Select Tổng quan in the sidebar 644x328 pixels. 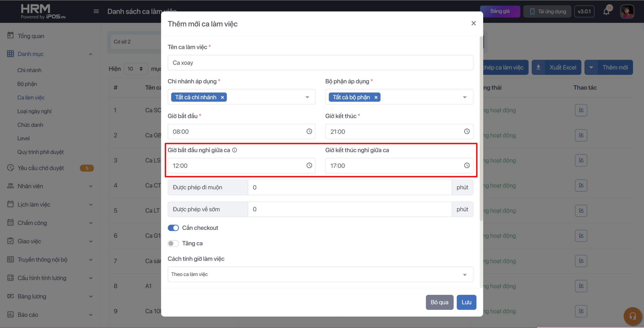tap(31, 36)
